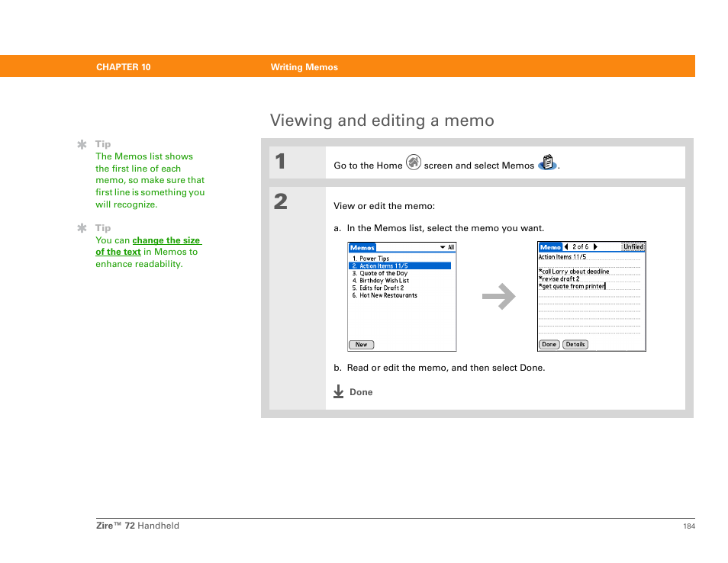Screen dimensions: 728x563
Task: Click the Memos notepad icon
Action: pos(547,162)
